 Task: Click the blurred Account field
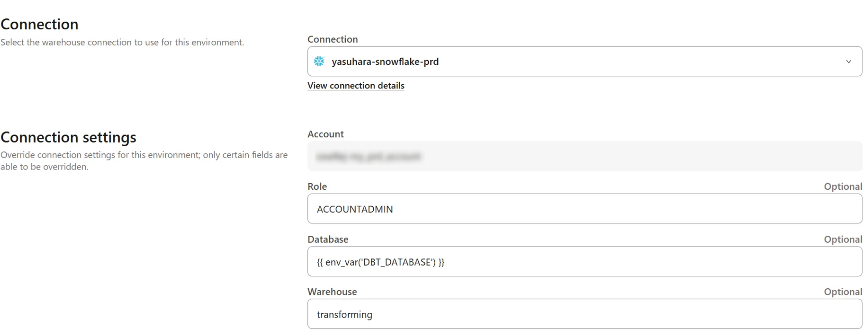[x=585, y=156]
